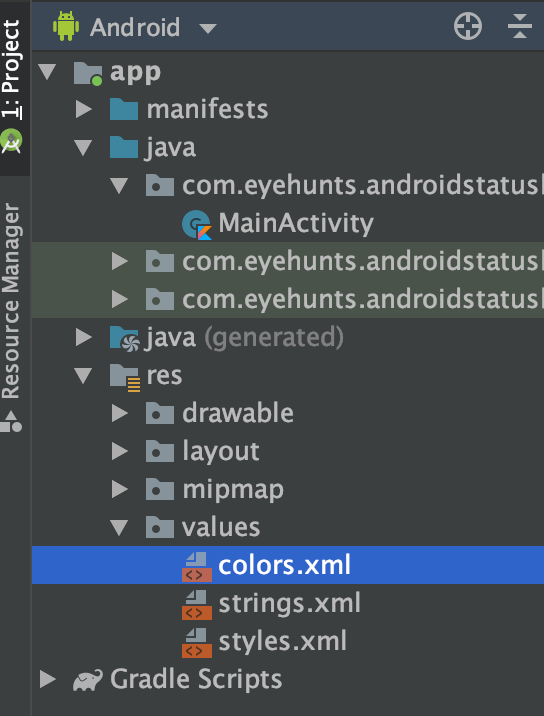Open the Resource Manager side tab
The width and height of the screenshot is (544, 716).
[11, 300]
